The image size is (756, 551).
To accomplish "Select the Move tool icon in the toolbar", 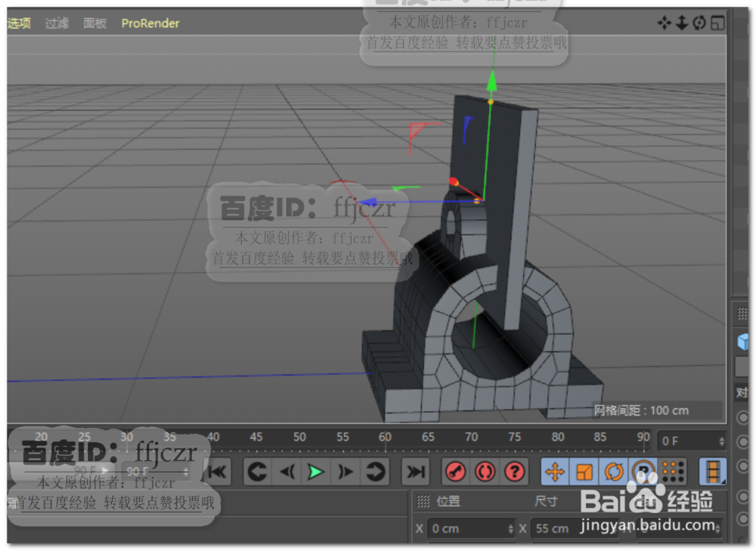I will click(556, 472).
